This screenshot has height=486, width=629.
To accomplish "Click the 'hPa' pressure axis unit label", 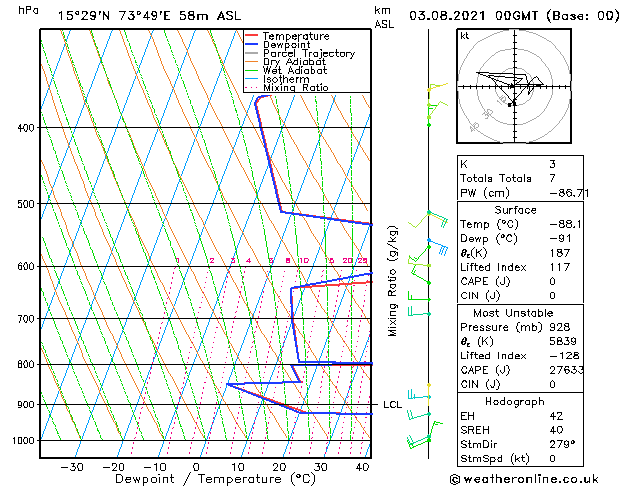I will tap(28, 10).
